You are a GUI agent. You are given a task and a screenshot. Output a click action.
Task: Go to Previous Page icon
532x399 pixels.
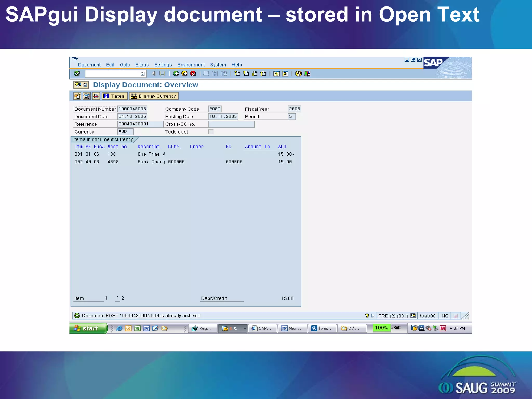(246, 74)
